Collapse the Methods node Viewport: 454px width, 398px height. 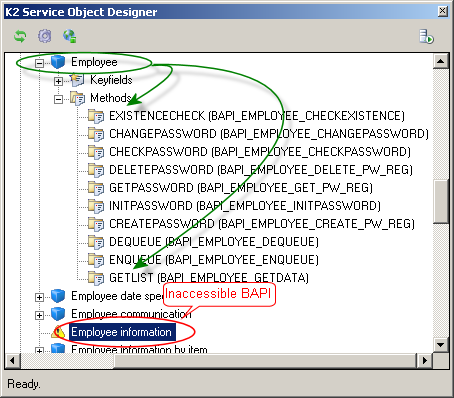coord(58,99)
